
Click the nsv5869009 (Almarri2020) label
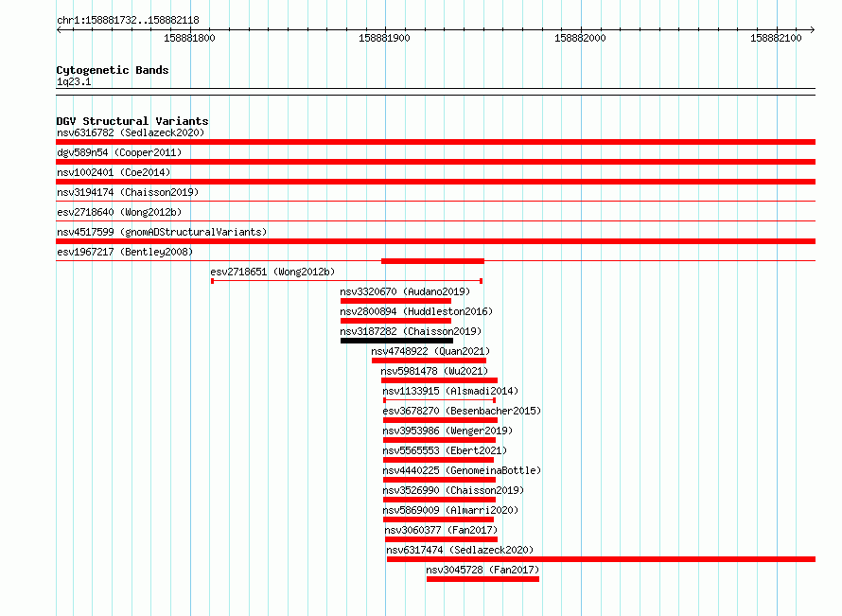pos(450,510)
